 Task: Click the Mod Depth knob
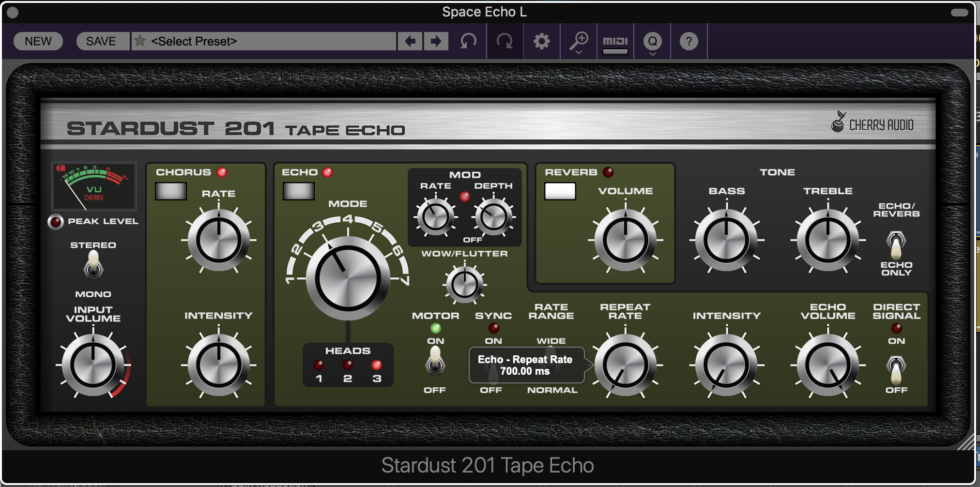(493, 217)
